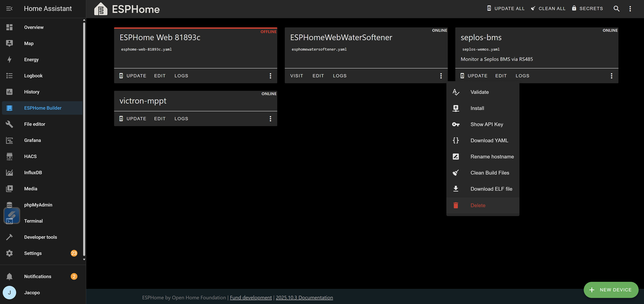This screenshot has height=304, width=644.
Task: Select Show API Key menu entry
Action: click(483, 124)
